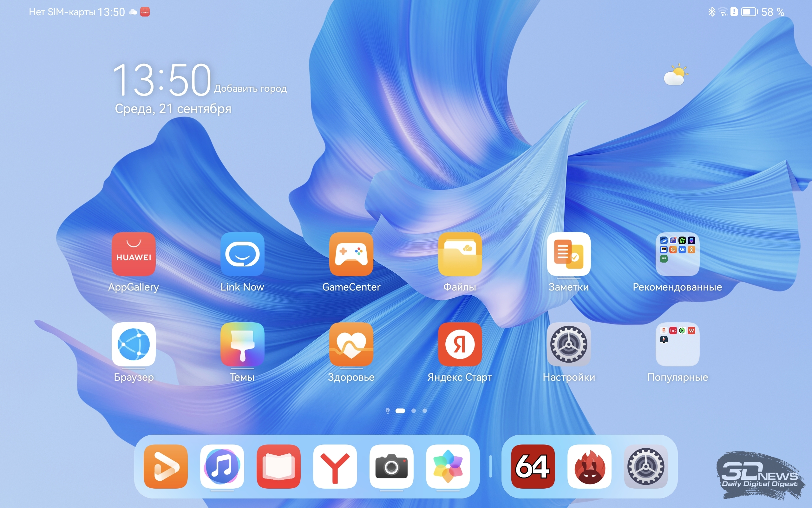Image resolution: width=812 pixels, height=508 pixels.
Task: Tap the date Среда, 21 сентября
Action: pyautogui.click(x=173, y=109)
